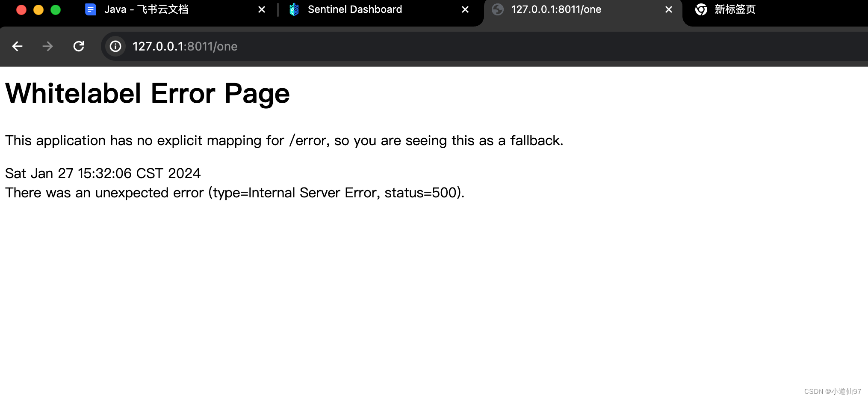Select the 127.0.0.1:8011/one tab
Viewport: 868px width, 399px height.
pyautogui.click(x=583, y=10)
